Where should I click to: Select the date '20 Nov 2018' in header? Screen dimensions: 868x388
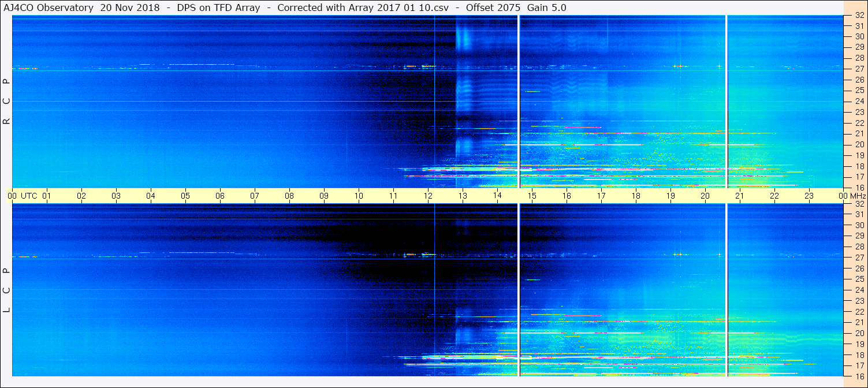(x=130, y=8)
